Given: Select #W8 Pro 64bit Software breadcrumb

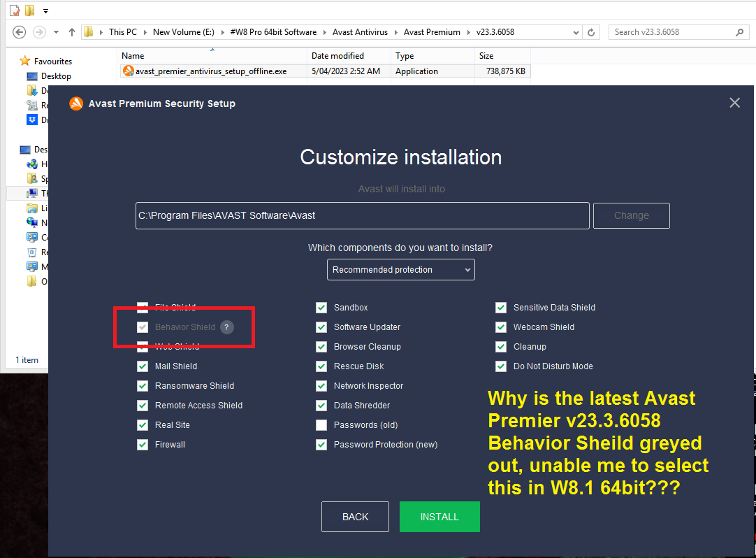Looking at the screenshot, I should point(273,32).
